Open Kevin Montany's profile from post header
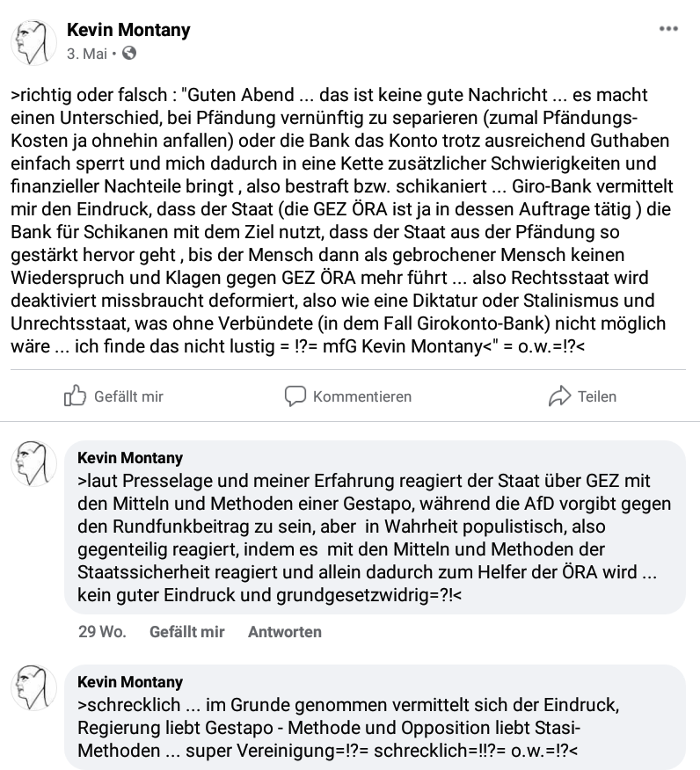Image resolution: width=700 pixels, height=770 pixels. (x=128, y=31)
